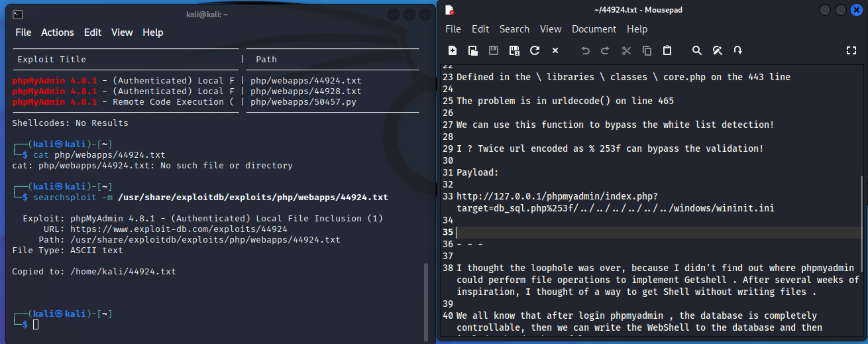This screenshot has width=868, height=344.
Task: Click the Redo arrow in Mousepad
Action: pos(605,50)
